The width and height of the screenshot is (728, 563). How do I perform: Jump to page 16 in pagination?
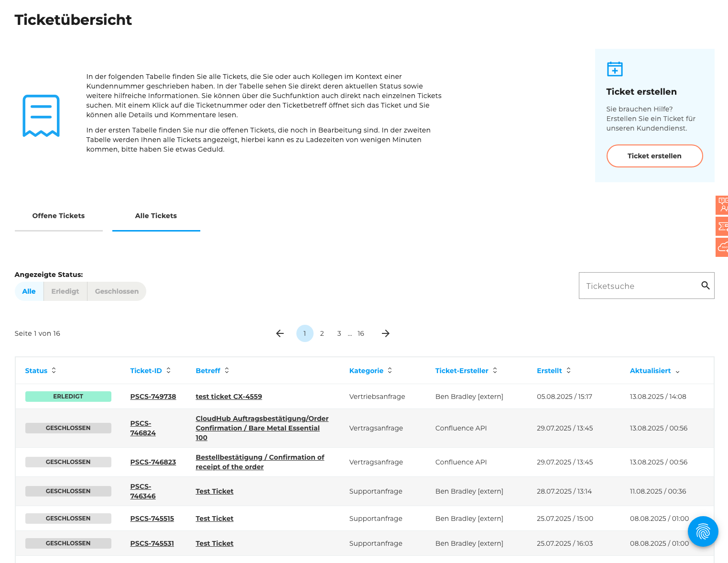pyautogui.click(x=361, y=333)
